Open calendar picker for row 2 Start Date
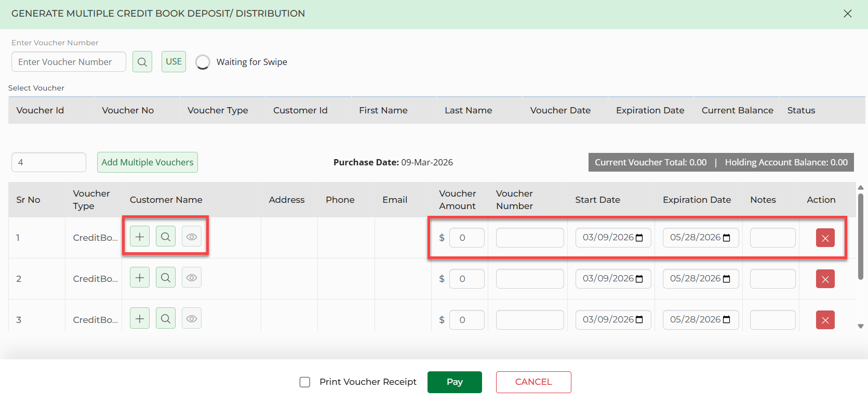Image resolution: width=868 pixels, height=402 pixels. (x=639, y=279)
